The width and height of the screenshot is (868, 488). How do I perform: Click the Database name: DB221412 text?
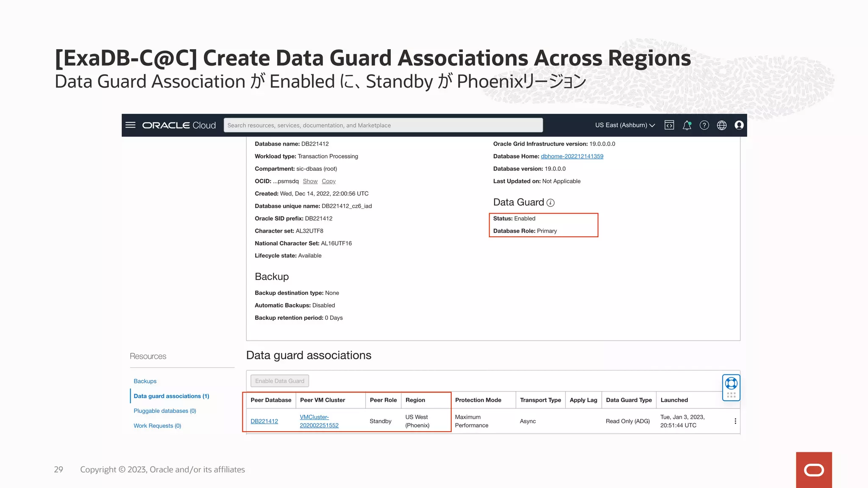click(292, 144)
